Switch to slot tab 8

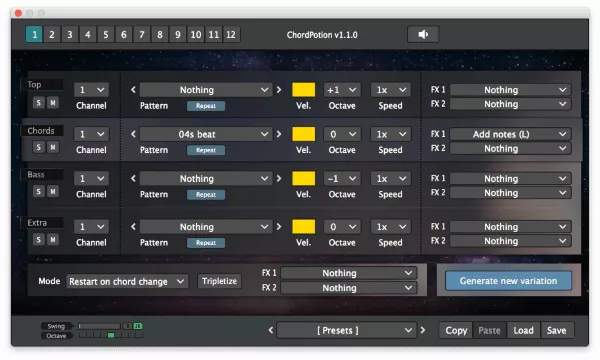(160, 35)
